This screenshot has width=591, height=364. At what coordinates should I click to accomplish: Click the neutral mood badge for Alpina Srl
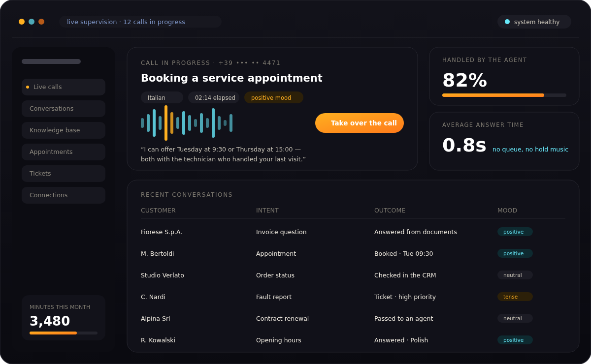(515, 318)
